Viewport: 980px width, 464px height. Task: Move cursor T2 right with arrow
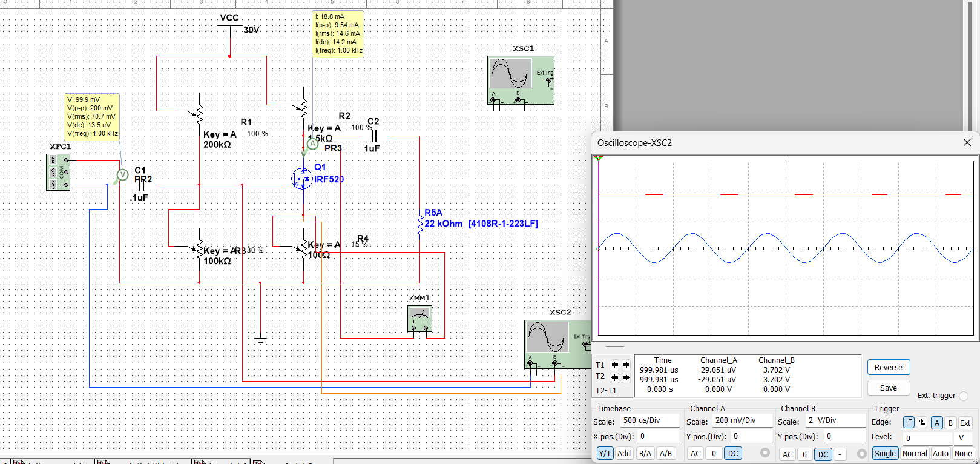pos(626,377)
